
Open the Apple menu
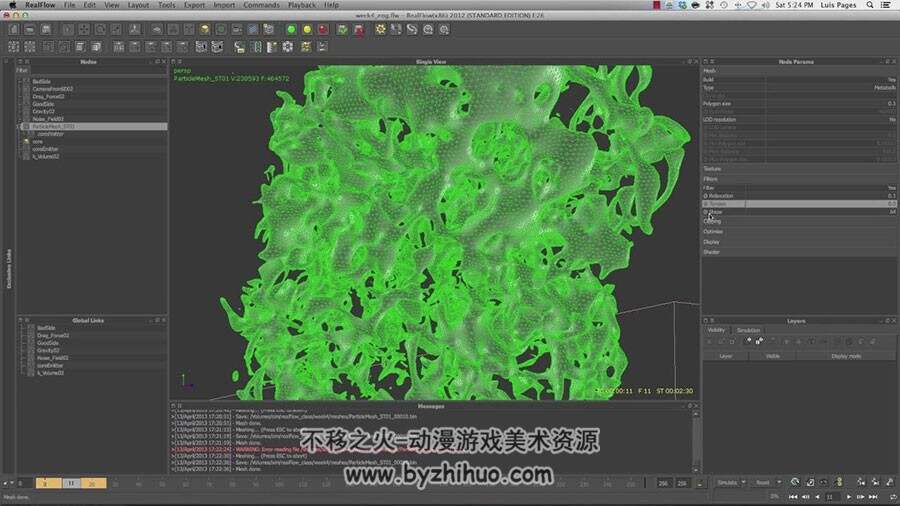[12, 5]
